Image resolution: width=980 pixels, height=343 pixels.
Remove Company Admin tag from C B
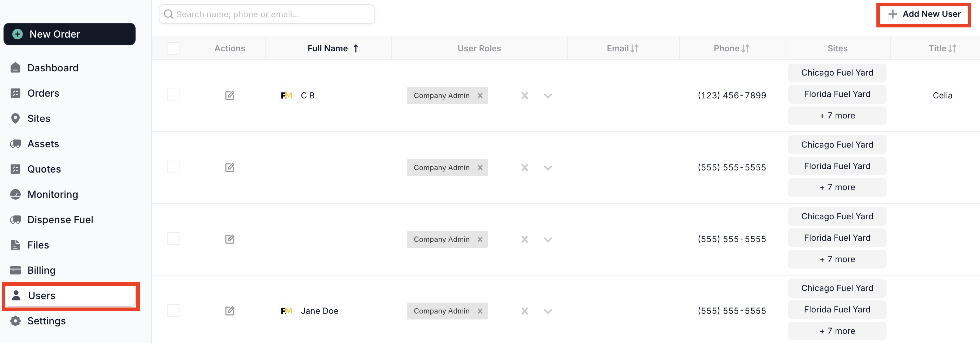(480, 96)
